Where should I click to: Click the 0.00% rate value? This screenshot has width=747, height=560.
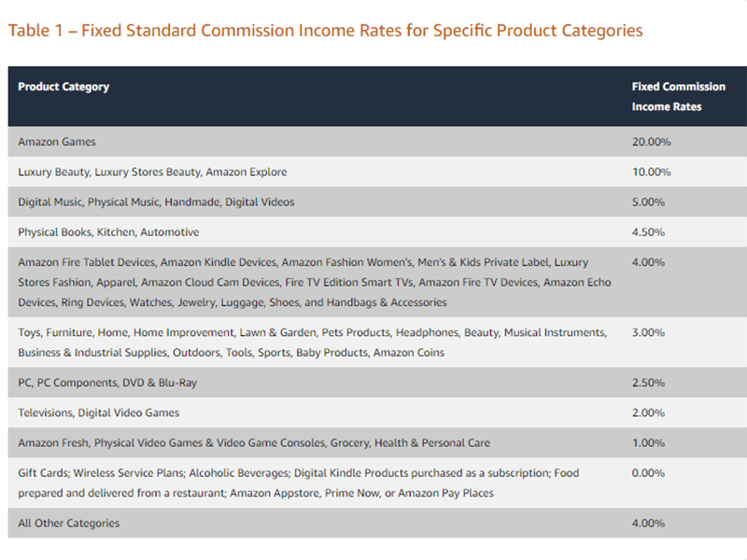(x=648, y=473)
